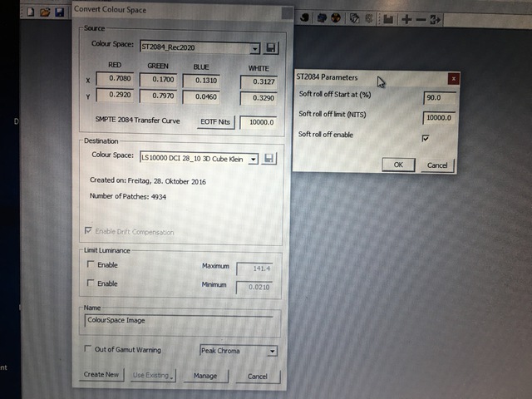Screen dimensions: 532x399
Task: Toggle Enable Drift Compensation checkbox
Action: pos(88,231)
